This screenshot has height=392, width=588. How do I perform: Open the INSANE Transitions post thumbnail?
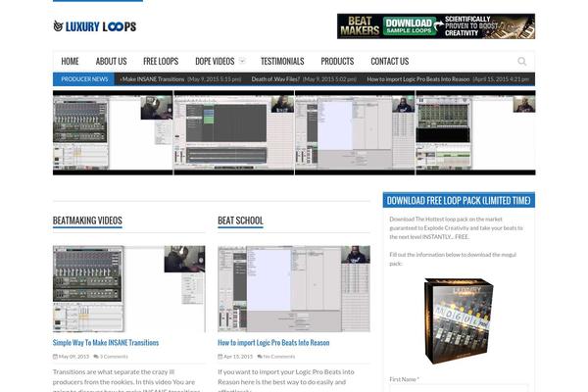point(129,289)
